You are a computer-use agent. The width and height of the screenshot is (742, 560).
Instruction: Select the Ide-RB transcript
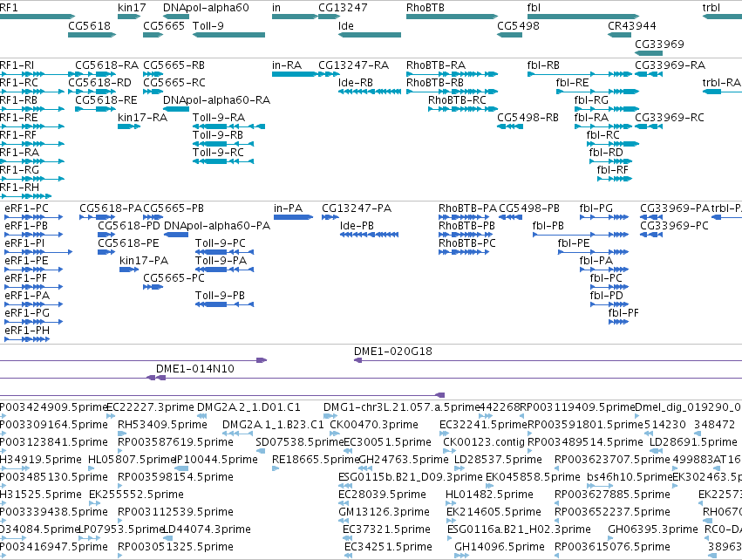370,92
